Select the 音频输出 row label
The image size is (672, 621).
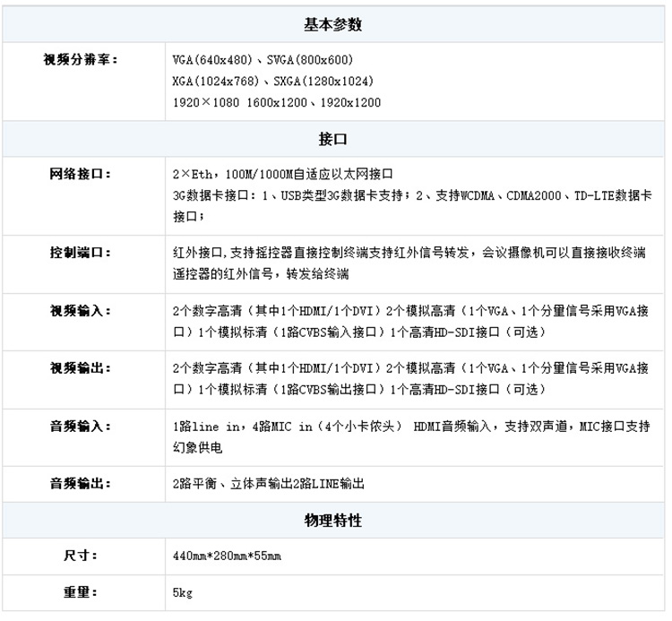(81, 483)
